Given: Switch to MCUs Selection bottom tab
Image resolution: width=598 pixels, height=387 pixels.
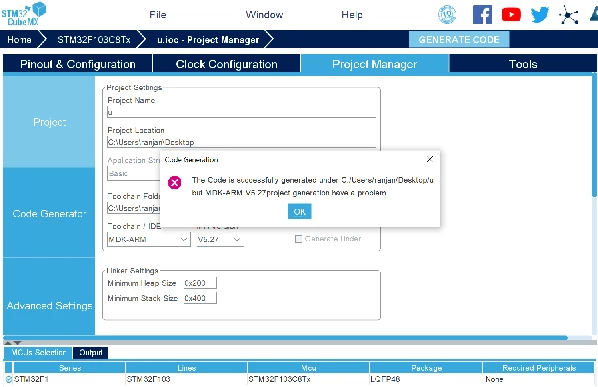Looking at the screenshot, I should point(38,352).
